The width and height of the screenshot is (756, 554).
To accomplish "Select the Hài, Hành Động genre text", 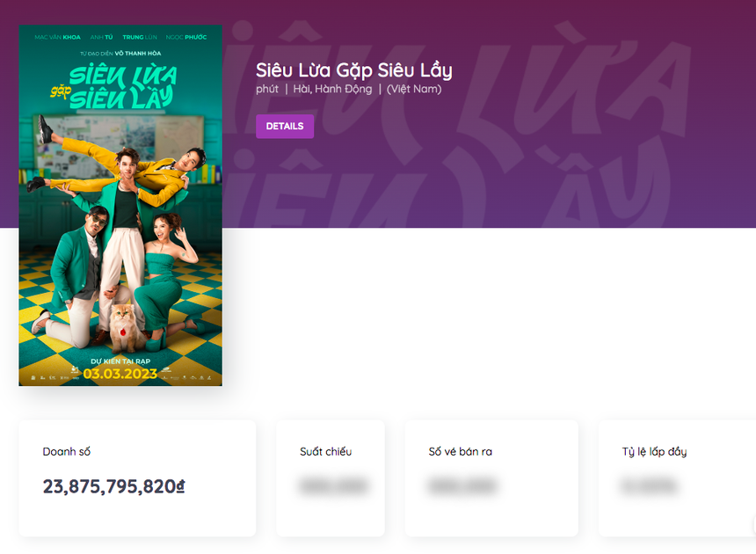I will (332, 89).
